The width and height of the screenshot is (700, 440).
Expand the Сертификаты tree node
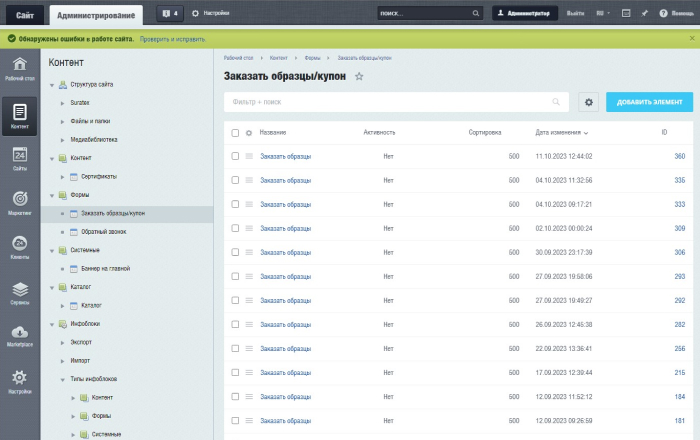(x=62, y=177)
